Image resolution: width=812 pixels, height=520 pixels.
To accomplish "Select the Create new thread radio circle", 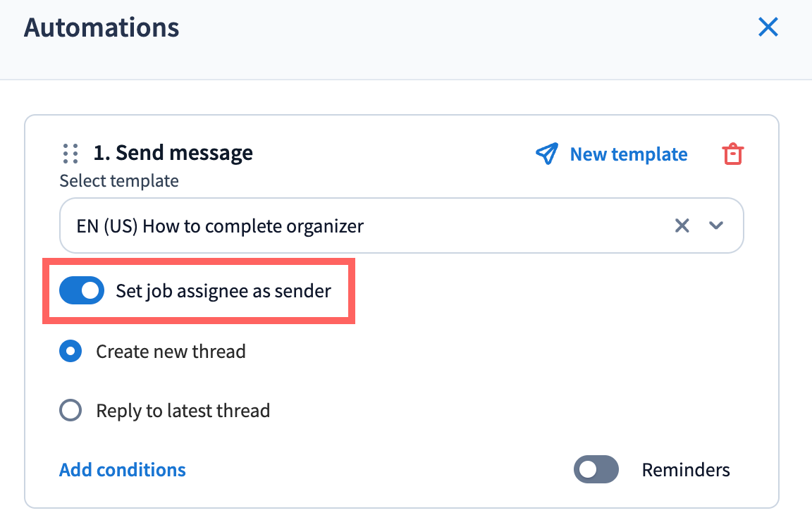I will [x=70, y=352].
